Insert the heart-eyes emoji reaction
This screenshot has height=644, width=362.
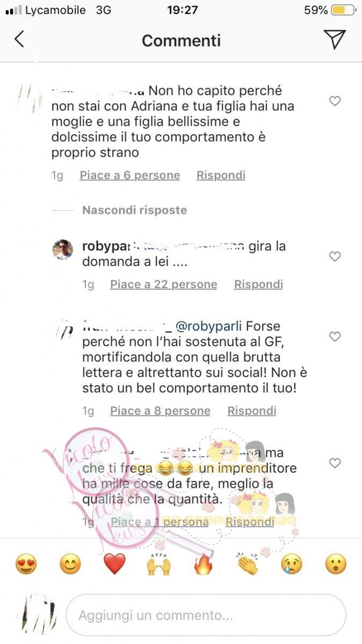pyautogui.click(x=26, y=564)
